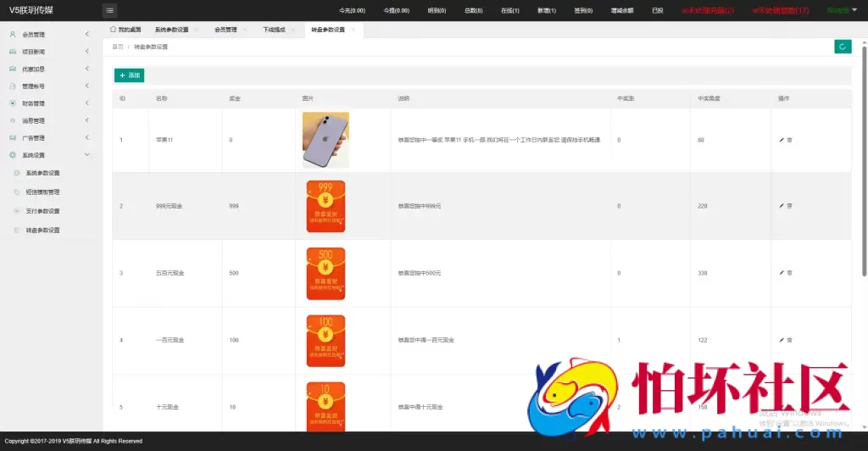868x451 pixels.
Task: Click the green refresh icon button
Action: 842,47
